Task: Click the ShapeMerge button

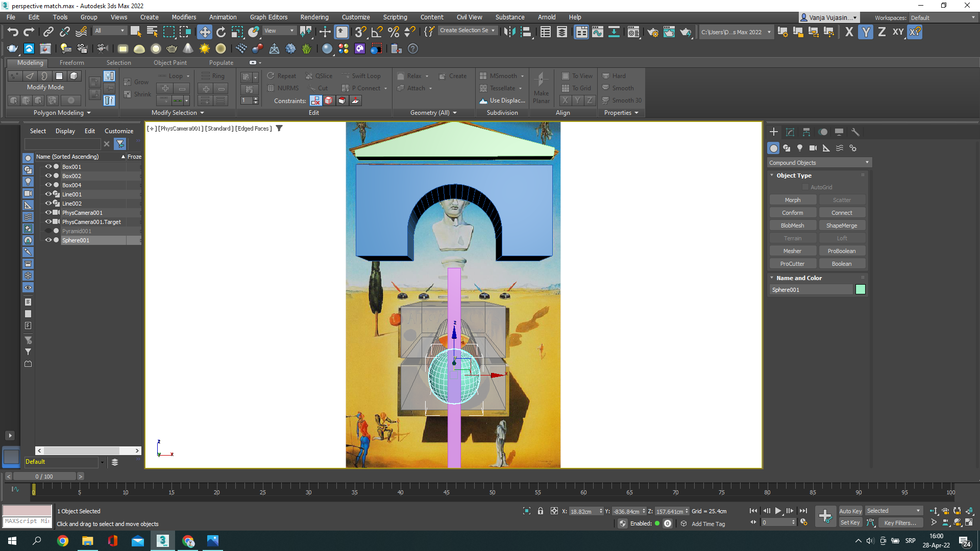Action: (842, 226)
